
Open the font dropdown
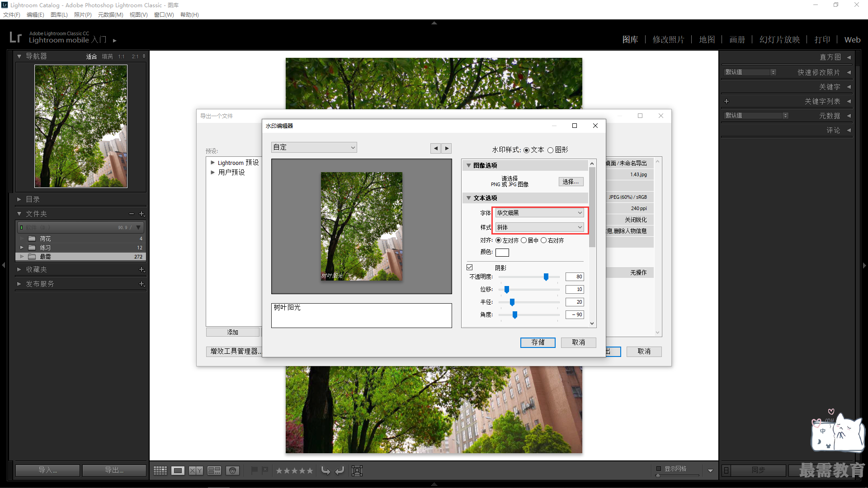[x=540, y=213]
